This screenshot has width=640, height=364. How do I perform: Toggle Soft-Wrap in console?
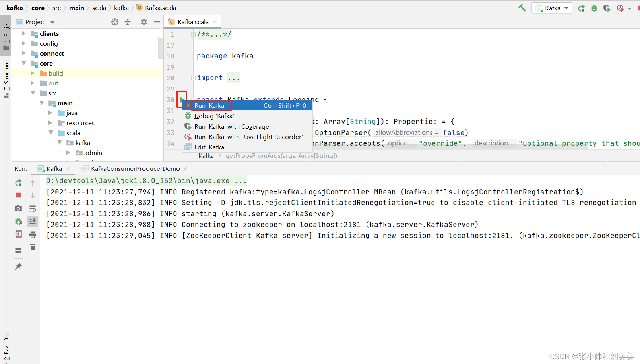[33, 209]
